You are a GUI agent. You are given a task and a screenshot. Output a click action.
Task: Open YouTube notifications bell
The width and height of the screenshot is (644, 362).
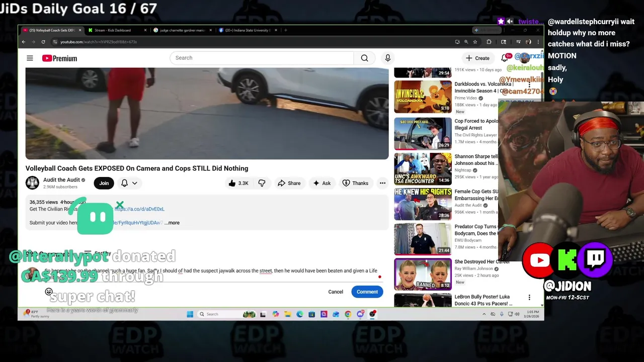505,58
